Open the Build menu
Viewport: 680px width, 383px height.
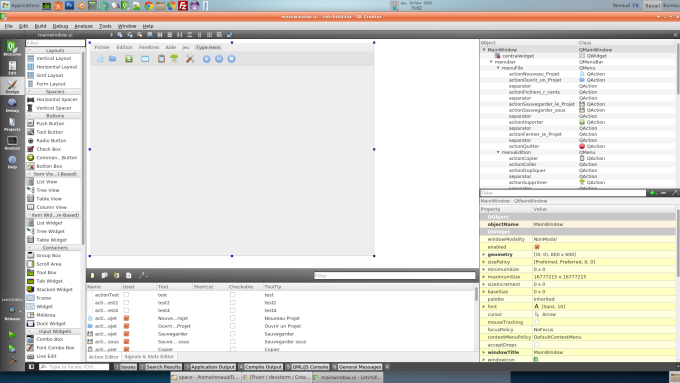40,26
